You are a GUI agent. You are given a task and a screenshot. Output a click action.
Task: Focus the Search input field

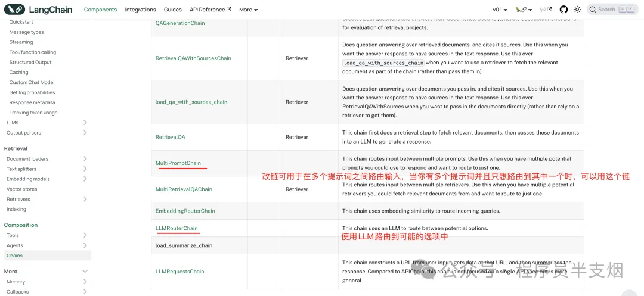pos(612,10)
